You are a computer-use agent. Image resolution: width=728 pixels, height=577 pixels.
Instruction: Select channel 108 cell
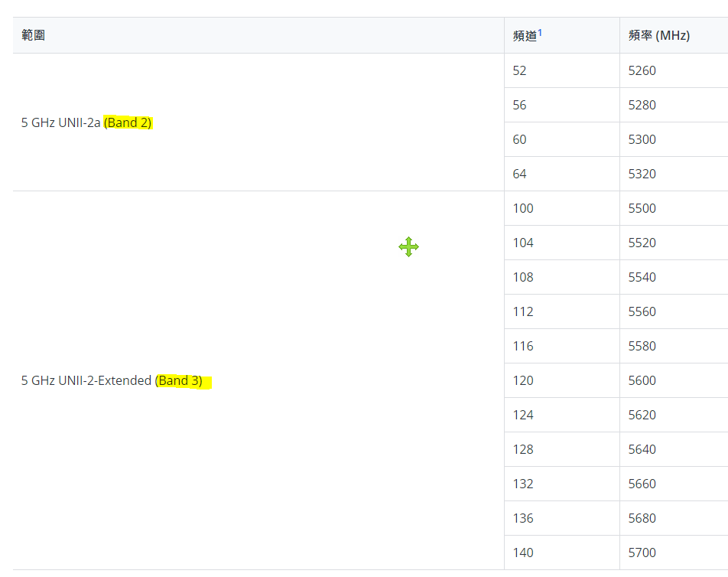[562, 277]
